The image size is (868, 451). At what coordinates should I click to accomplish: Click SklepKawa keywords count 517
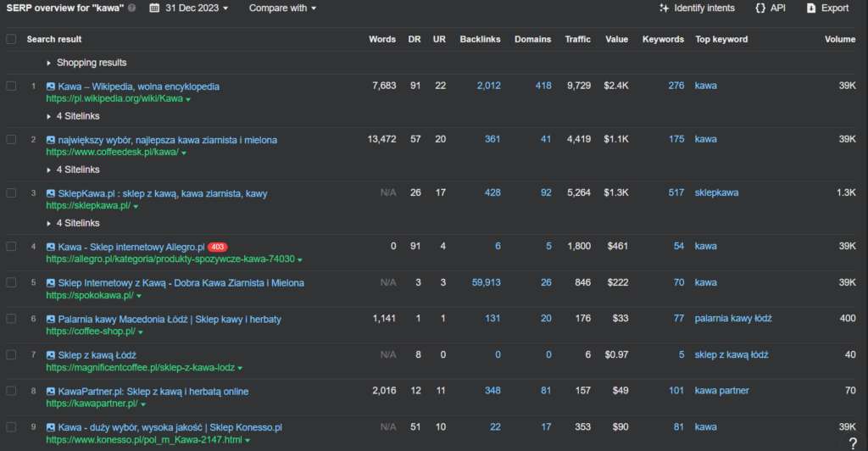click(676, 192)
